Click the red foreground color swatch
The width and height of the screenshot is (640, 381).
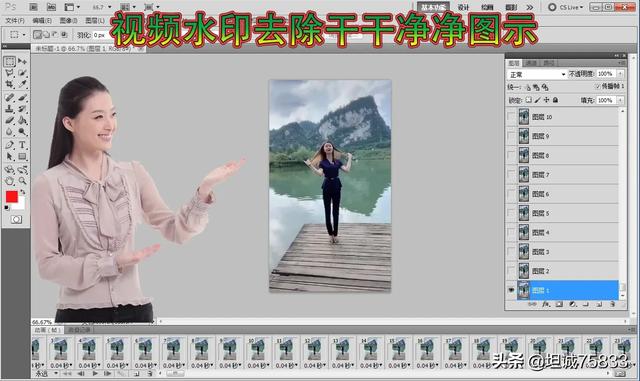pos(12,197)
